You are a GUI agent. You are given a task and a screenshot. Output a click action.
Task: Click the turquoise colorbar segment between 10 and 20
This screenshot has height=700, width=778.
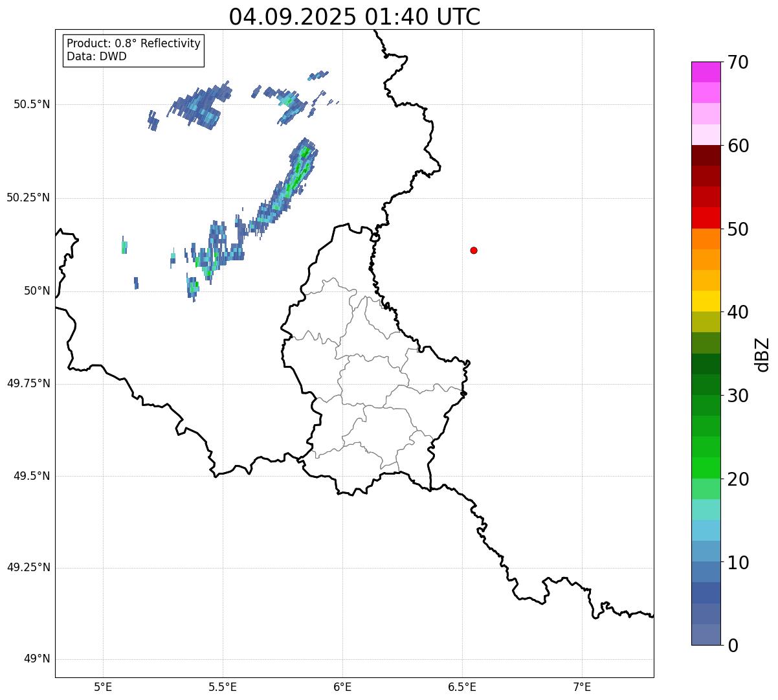[x=706, y=510]
